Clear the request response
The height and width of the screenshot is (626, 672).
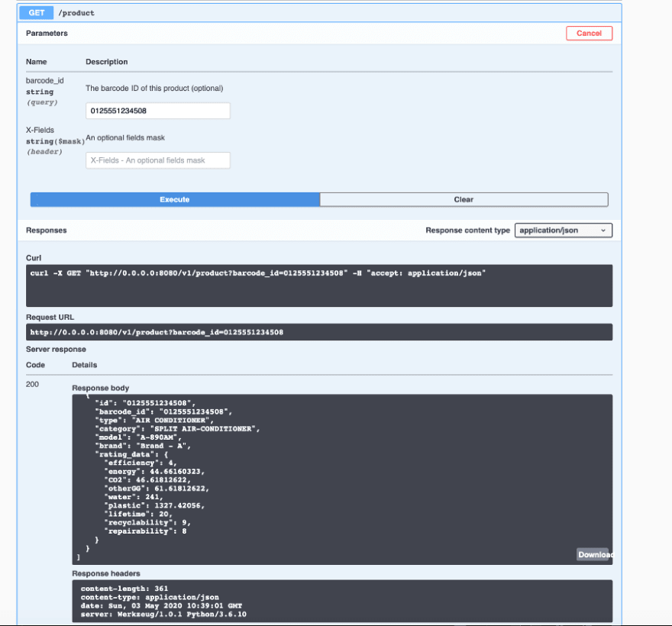[464, 200]
